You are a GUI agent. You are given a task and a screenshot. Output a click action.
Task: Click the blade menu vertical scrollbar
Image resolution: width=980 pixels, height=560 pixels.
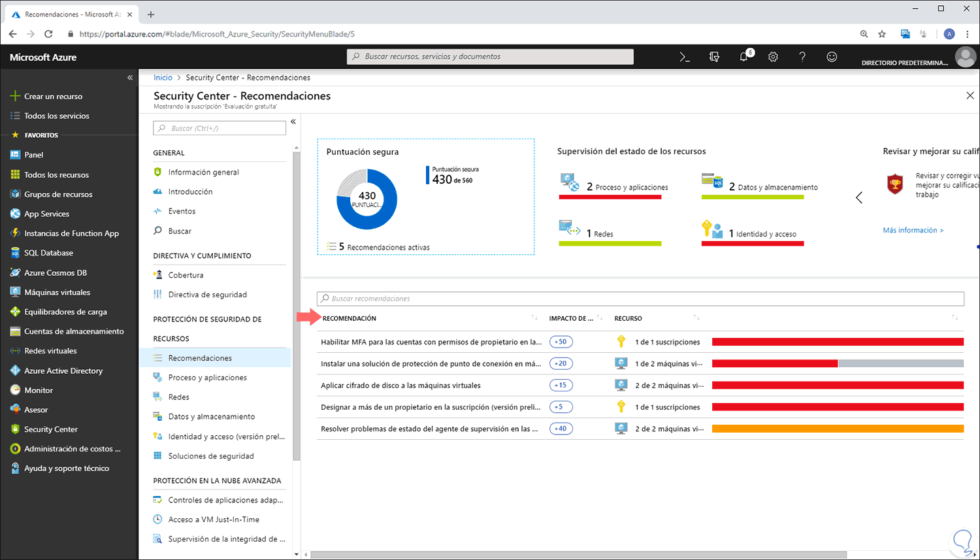point(297,306)
